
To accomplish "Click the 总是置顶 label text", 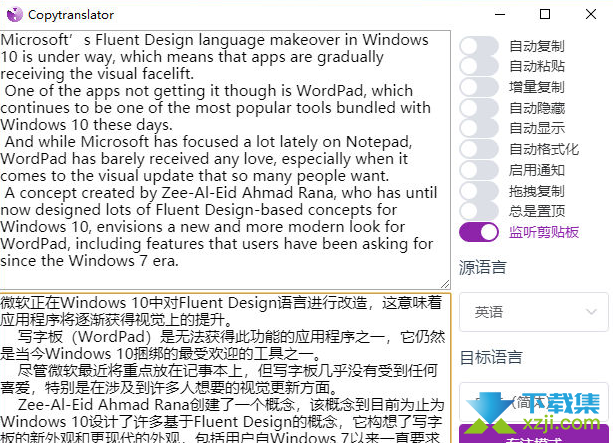I will 537,212.
